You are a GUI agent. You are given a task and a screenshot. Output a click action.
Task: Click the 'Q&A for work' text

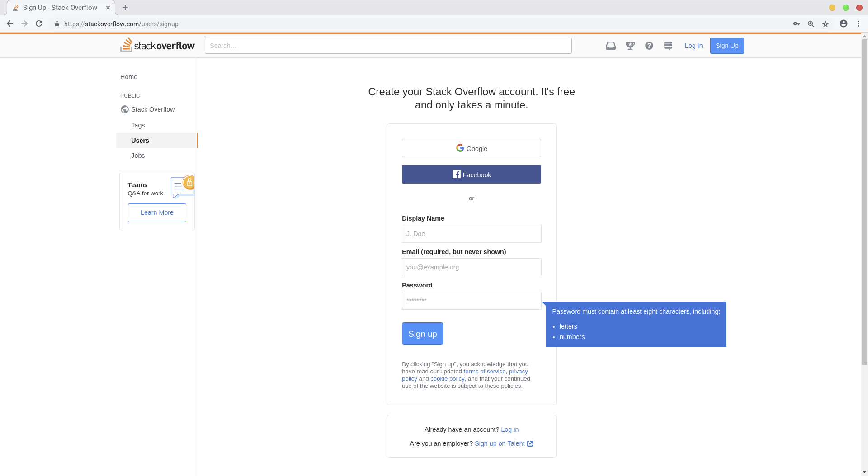[x=146, y=193]
